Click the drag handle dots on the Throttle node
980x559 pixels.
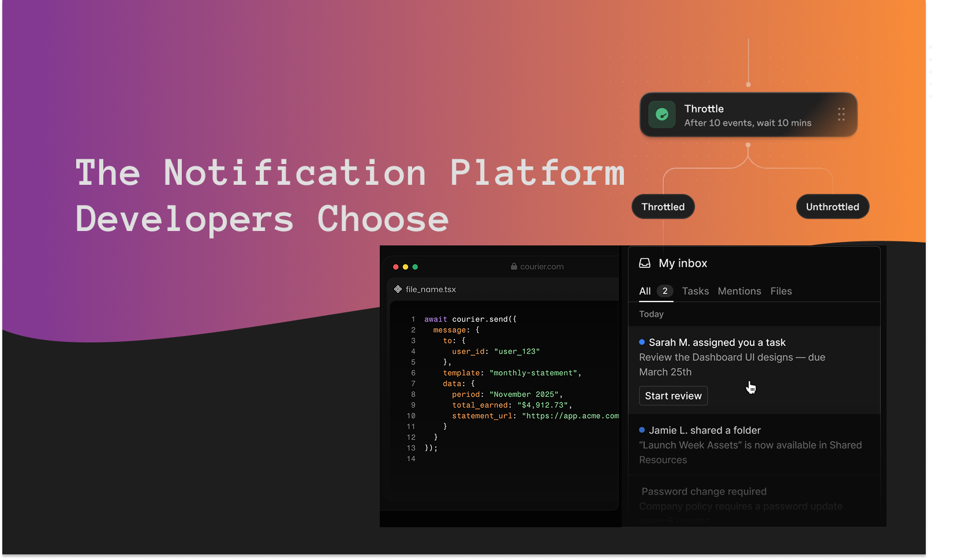[841, 115]
